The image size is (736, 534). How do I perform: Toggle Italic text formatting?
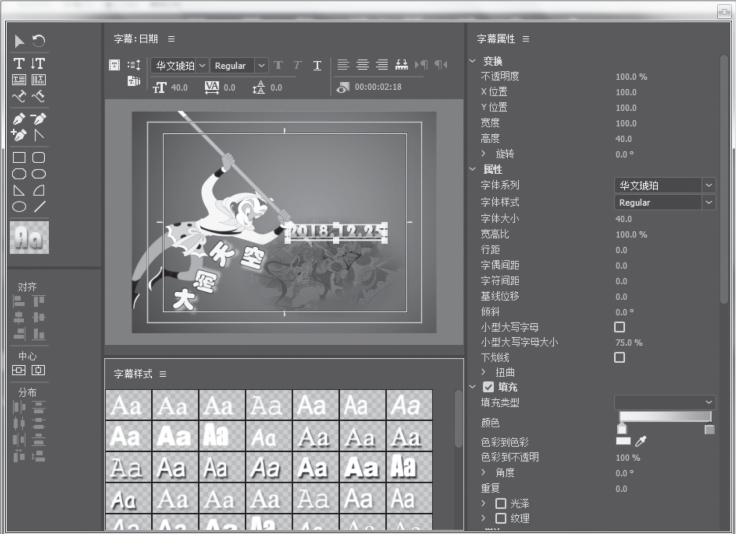point(298,65)
